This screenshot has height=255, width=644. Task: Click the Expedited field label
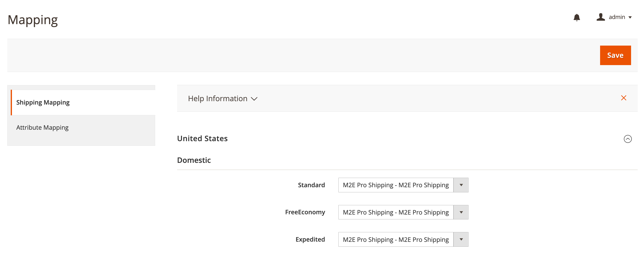[310, 239]
